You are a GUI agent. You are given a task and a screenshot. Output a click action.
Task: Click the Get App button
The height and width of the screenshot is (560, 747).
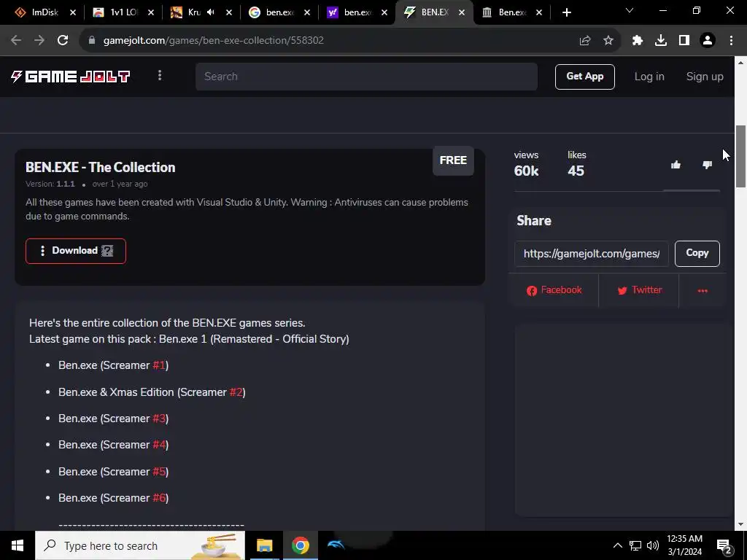tap(584, 77)
